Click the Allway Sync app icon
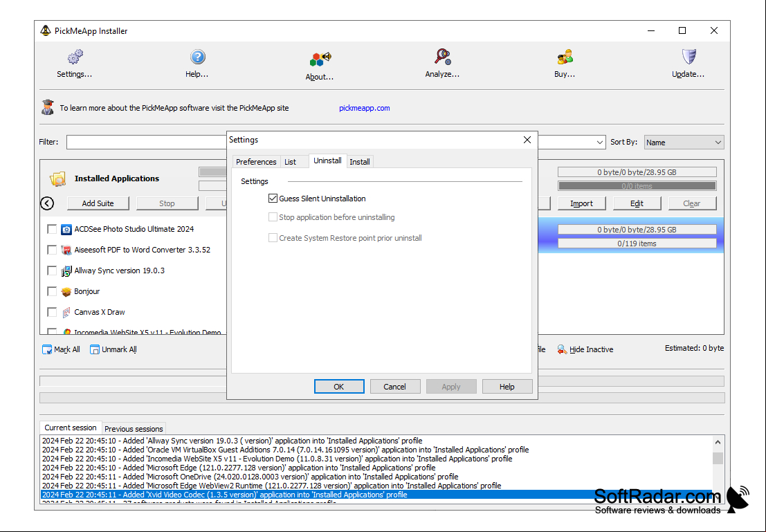The image size is (766, 532). [x=66, y=270]
